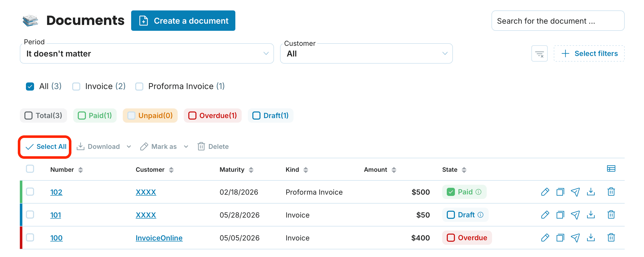The height and width of the screenshot is (257, 644).
Task: Uncheck the All (3) document type checkbox
Action: (30, 87)
